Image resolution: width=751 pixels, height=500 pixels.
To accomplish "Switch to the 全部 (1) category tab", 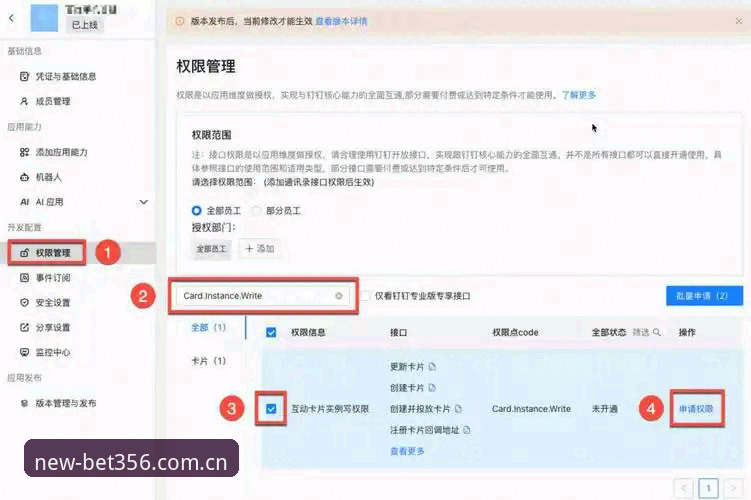I will point(208,327).
